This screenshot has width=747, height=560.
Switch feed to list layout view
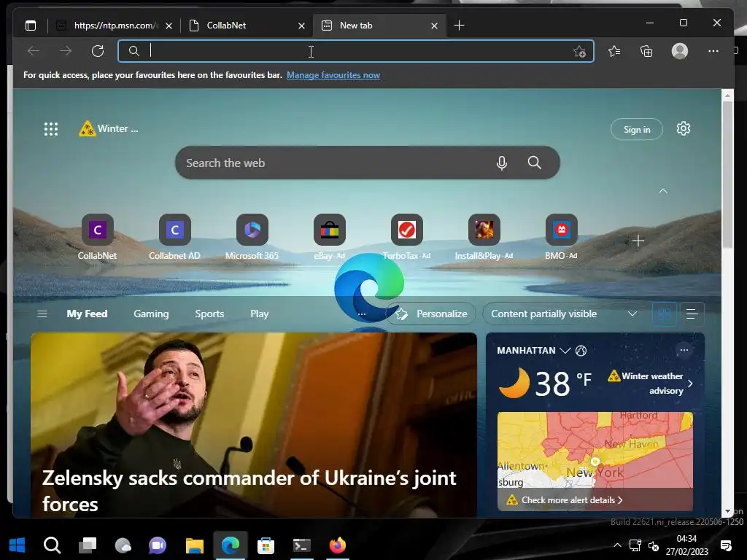(x=692, y=314)
